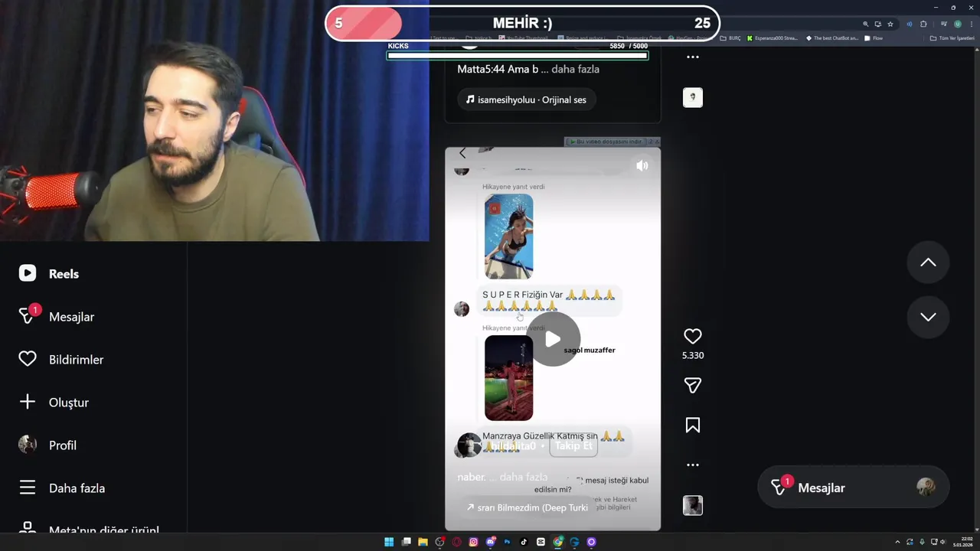980x551 pixels.
Task: Click the current reel's audio thumbnail
Action: (x=693, y=505)
